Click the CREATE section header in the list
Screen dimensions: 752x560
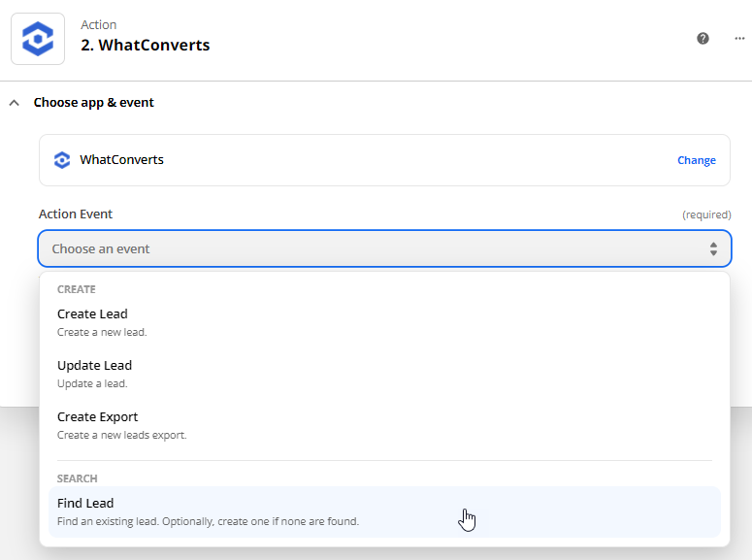pyautogui.click(x=77, y=289)
